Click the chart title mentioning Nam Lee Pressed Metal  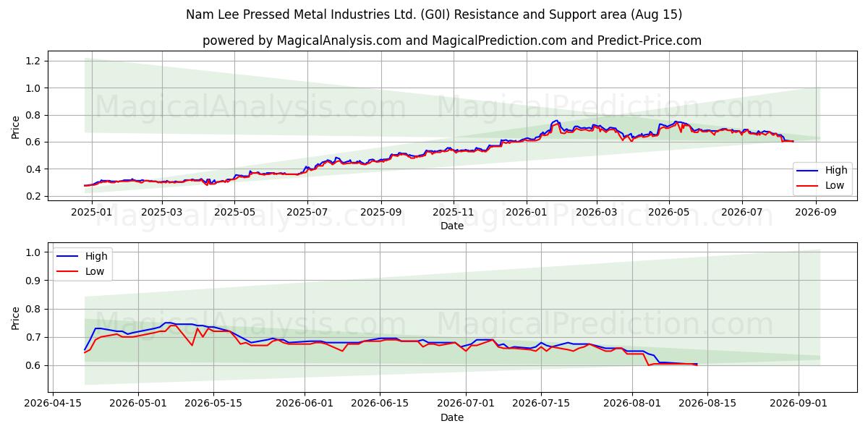point(434,14)
